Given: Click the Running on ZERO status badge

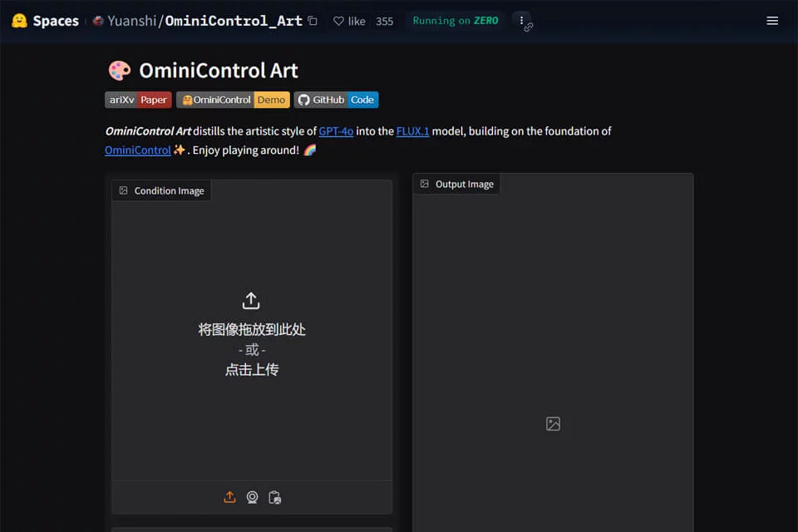Looking at the screenshot, I should pyautogui.click(x=455, y=21).
